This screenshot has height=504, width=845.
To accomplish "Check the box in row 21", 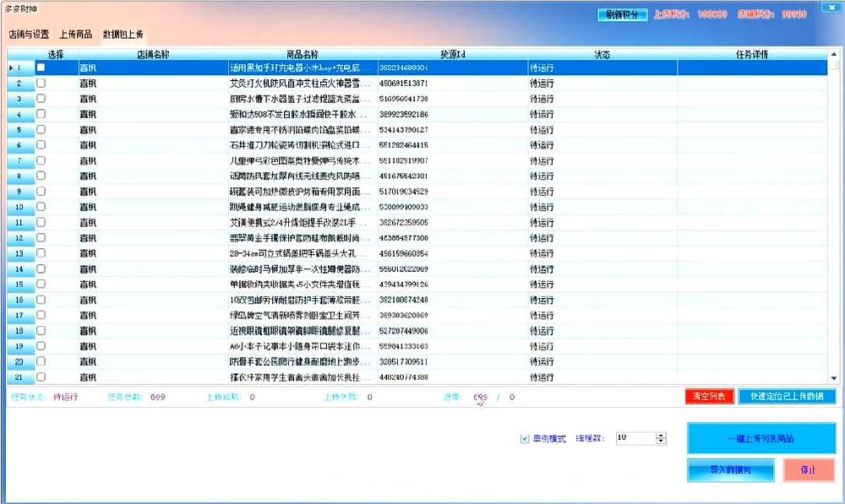I will [x=41, y=377].
